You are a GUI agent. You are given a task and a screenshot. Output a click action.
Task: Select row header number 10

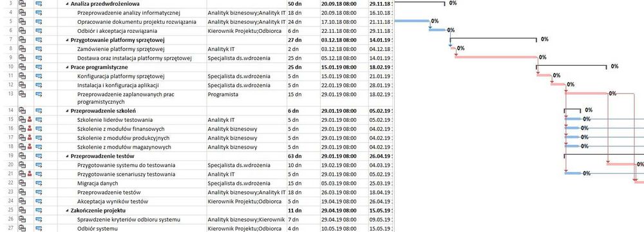(x=10, y=66)
